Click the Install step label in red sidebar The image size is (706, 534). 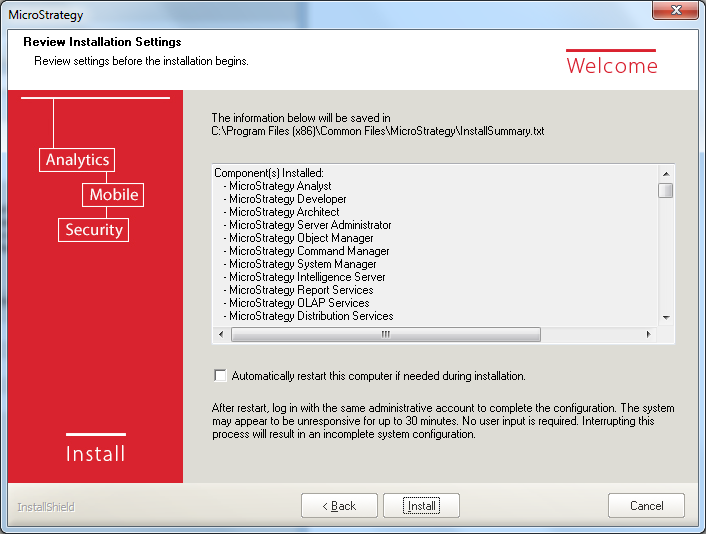95,454
